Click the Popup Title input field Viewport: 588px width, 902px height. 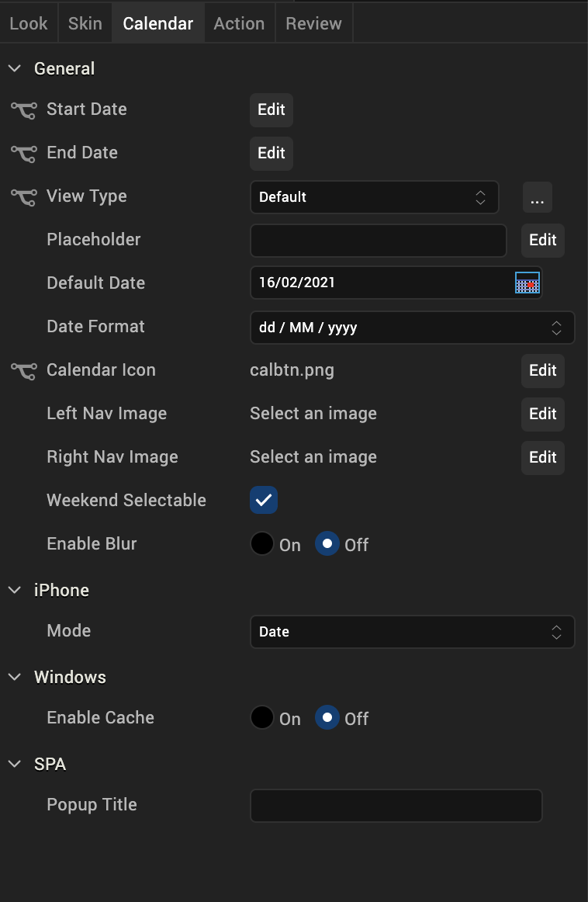tap(396, 806)
